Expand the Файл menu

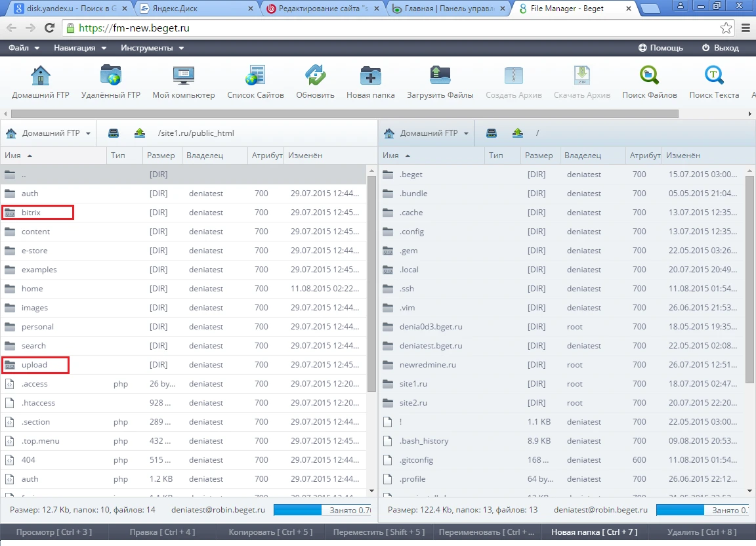[x=24, y=48]
